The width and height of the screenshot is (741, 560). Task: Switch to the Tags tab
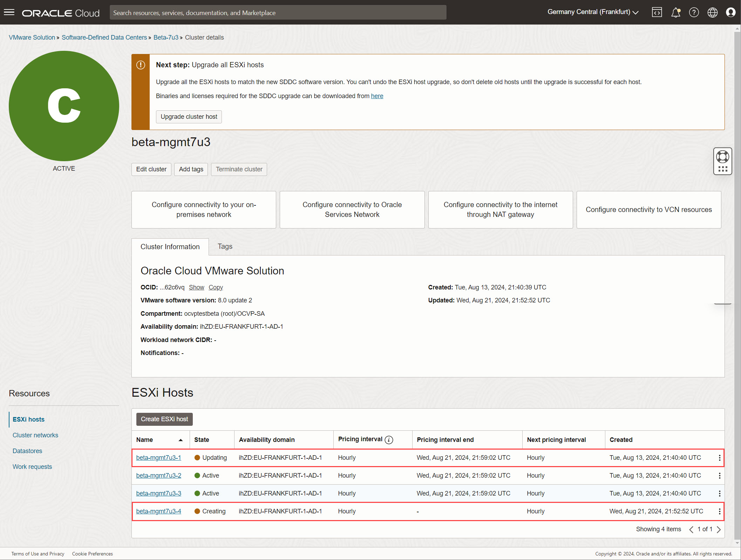click(x=225, y=246)
